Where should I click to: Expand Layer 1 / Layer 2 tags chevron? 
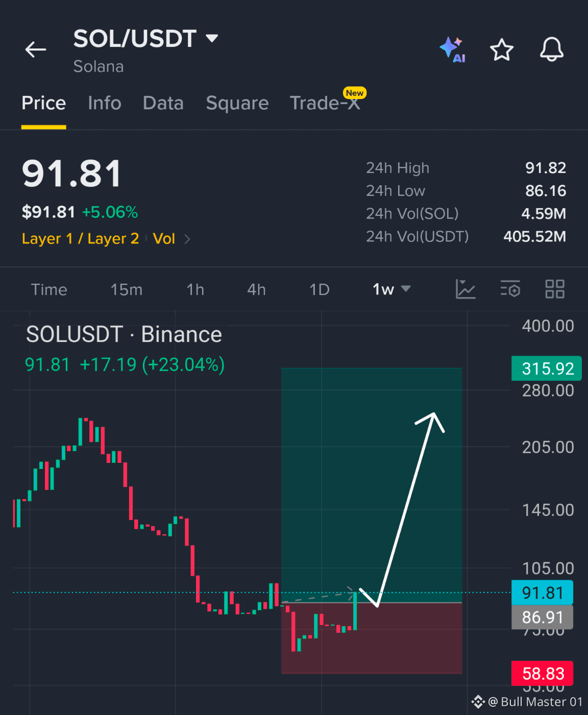[x=187, y=239]
